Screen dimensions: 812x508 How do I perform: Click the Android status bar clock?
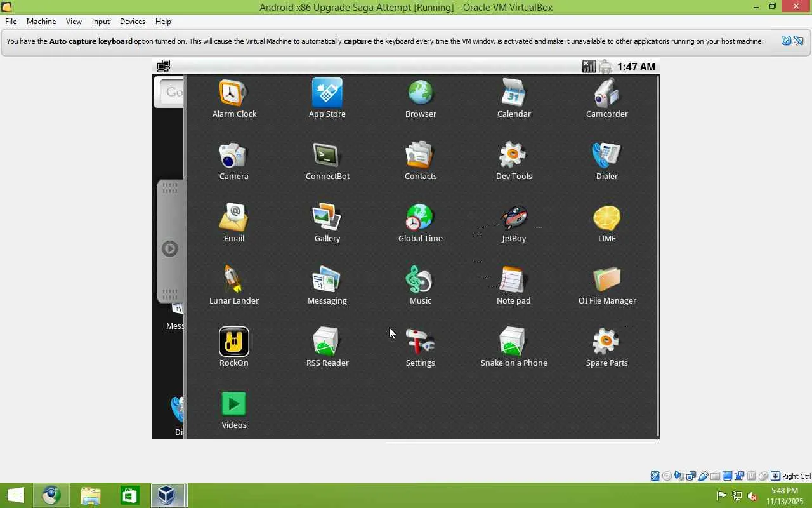[636, 67]
